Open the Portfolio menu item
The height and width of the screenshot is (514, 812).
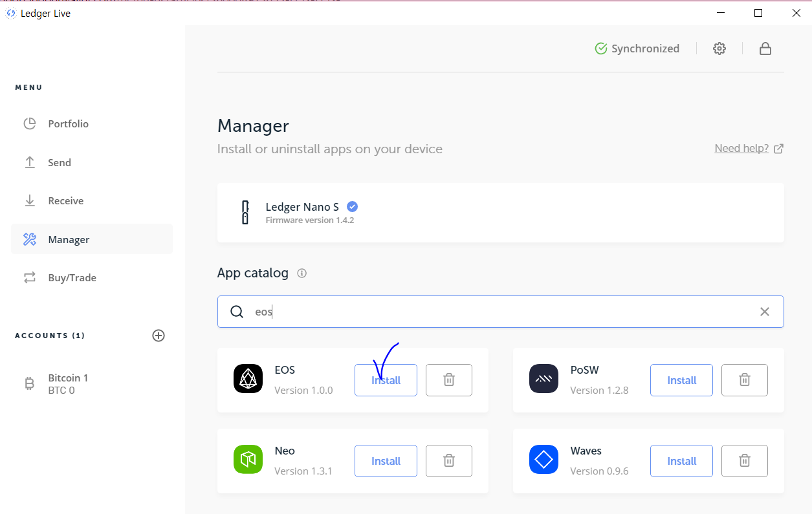pyautogui.click(x=92, y=123)
